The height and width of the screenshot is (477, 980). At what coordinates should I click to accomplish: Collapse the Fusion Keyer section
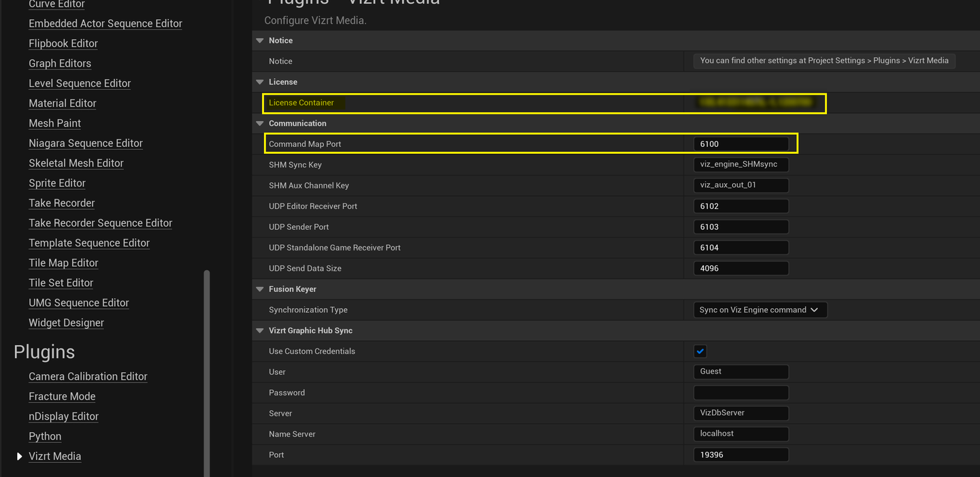click(259, 289)
